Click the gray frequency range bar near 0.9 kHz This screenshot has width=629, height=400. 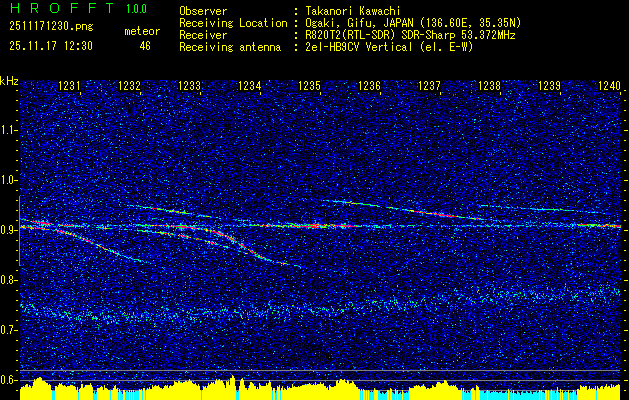pos(19,231)
